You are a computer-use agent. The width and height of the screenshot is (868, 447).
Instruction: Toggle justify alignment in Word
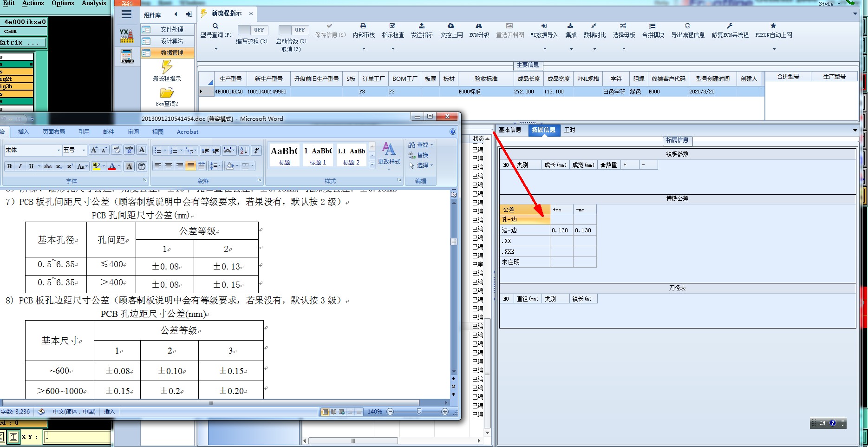click(190, 166)
